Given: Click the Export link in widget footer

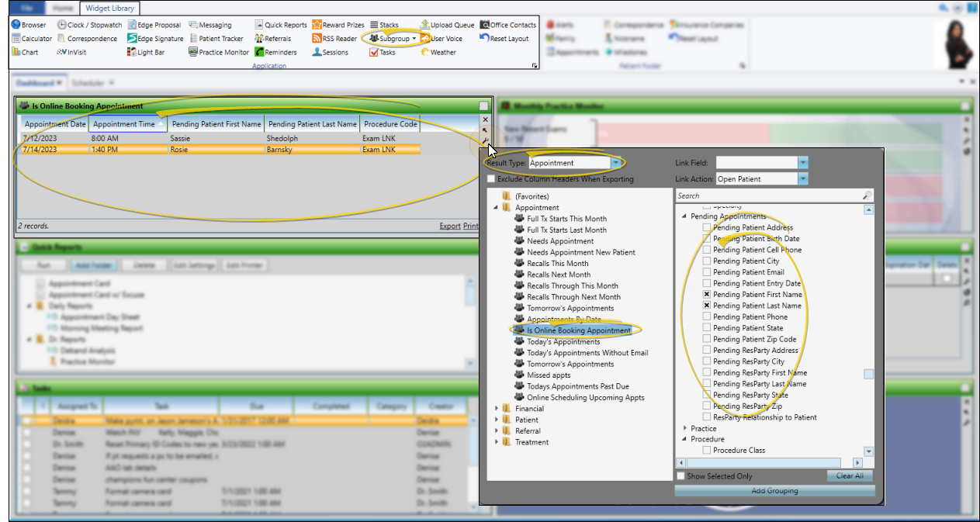Looking at the screenshot, I should coord(449,226).
